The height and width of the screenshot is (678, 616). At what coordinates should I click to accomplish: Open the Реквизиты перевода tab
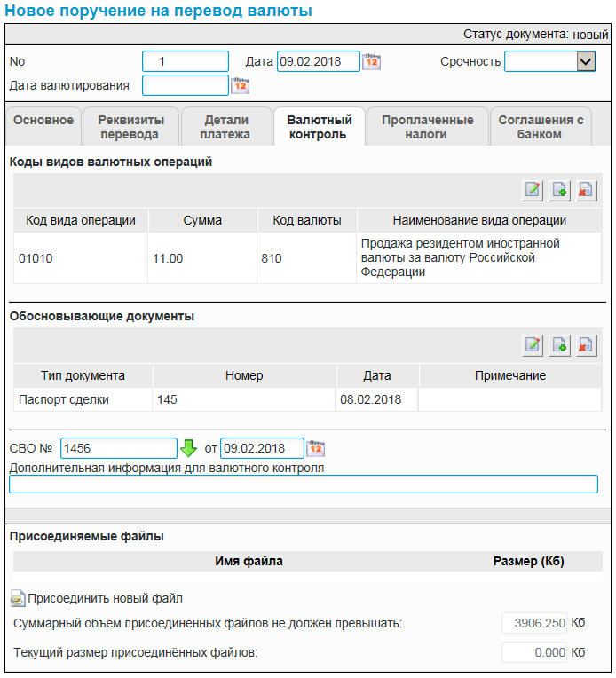(131, 127)
